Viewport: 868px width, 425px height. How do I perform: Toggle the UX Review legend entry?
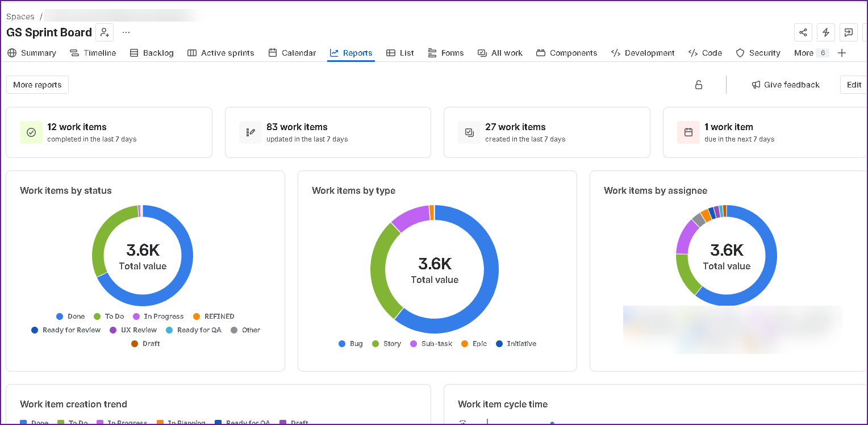tap(133, 330)
